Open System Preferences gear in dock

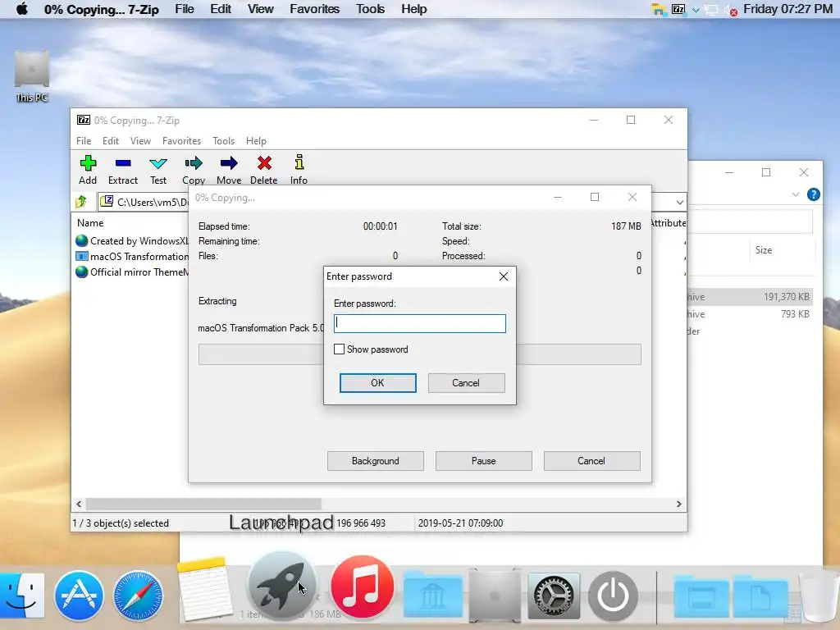554,596
